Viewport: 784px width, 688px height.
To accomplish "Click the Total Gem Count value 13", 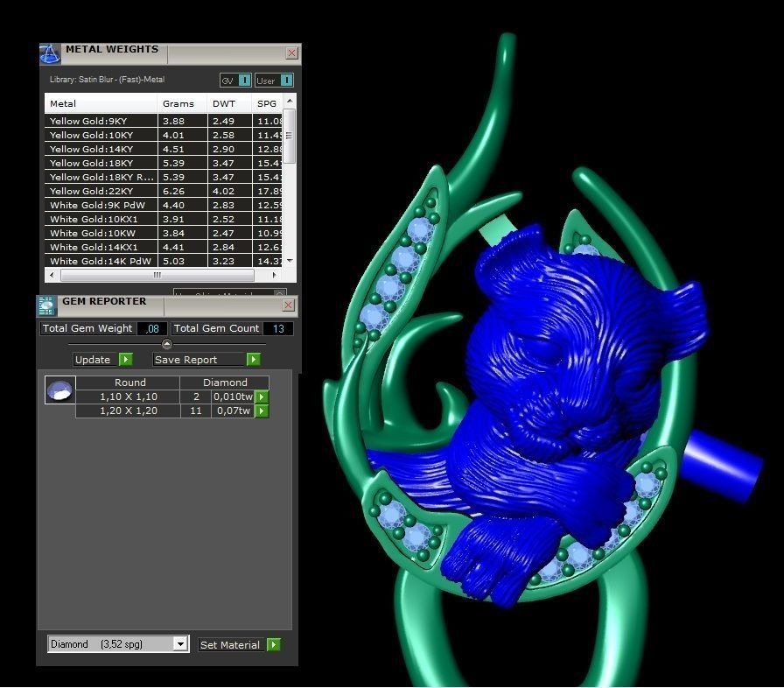I will click(278, 328).
